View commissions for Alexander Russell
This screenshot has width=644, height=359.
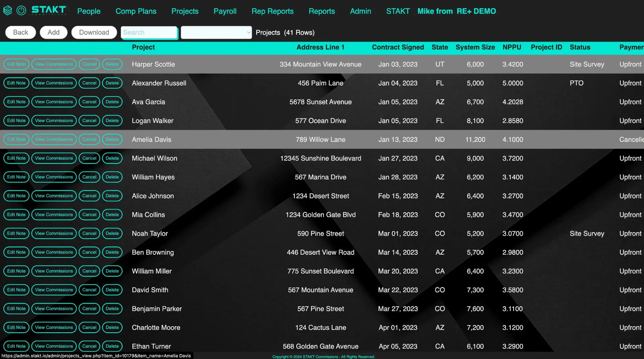pyautogui.click(x=54, y=83)
